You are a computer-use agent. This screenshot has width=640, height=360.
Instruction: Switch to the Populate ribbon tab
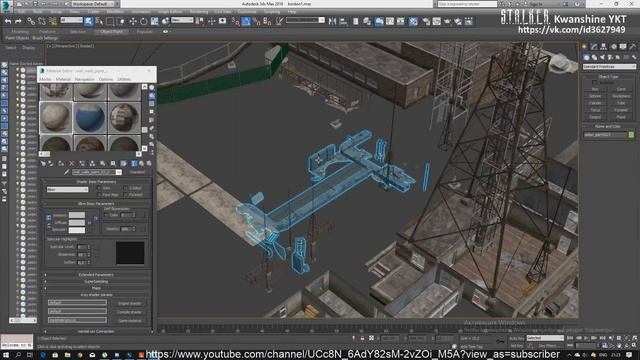click(145, 31)
